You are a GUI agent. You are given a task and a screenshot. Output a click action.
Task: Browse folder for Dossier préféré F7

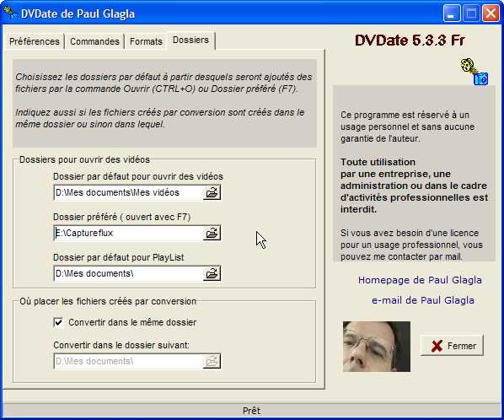(212, 233)
